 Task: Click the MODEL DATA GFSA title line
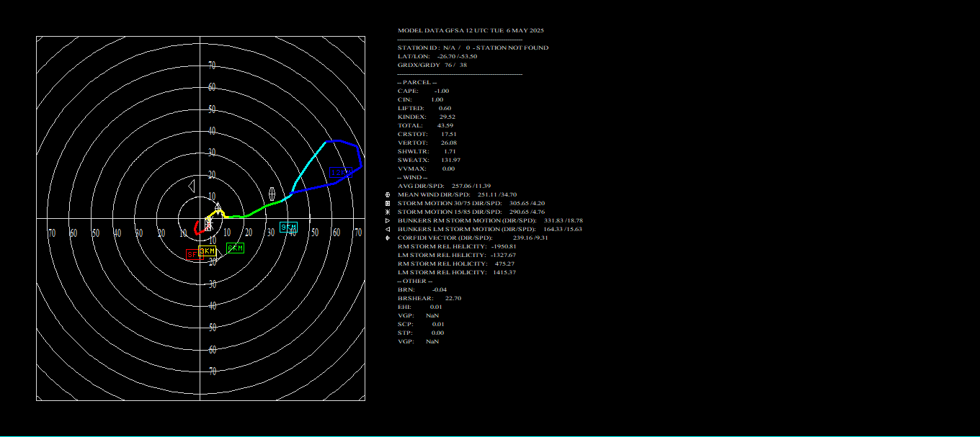[x=471, y=30]
